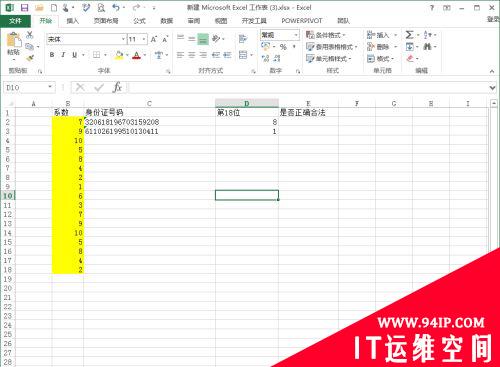Viewport: 500px width, 367px height.
Task: Click the Paste clipboard icon
Action: (14, 41)
